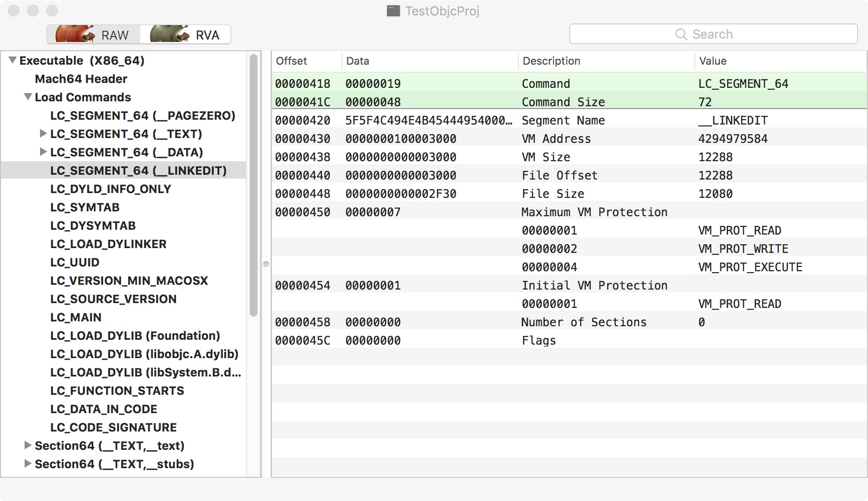868x501 pixels.
Task: Expand the LC_SEGMENT_64 (__DATA) node
Action: click(x=43, y=152)
